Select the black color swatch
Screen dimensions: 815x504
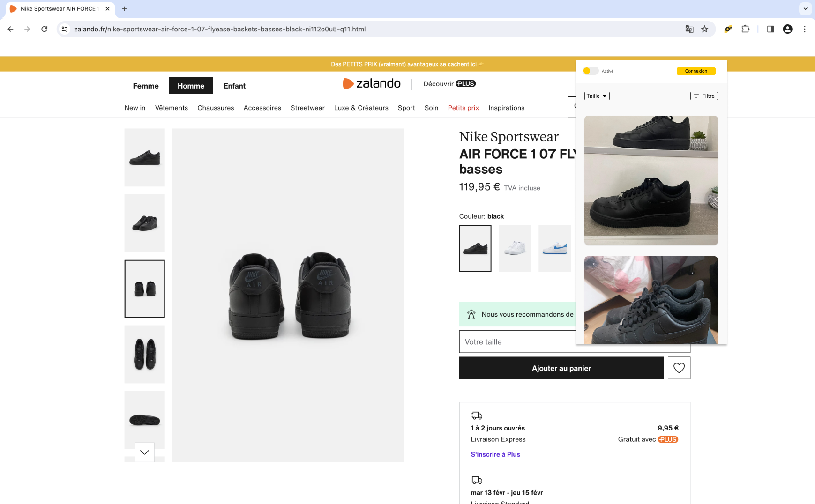pos(475,249)
